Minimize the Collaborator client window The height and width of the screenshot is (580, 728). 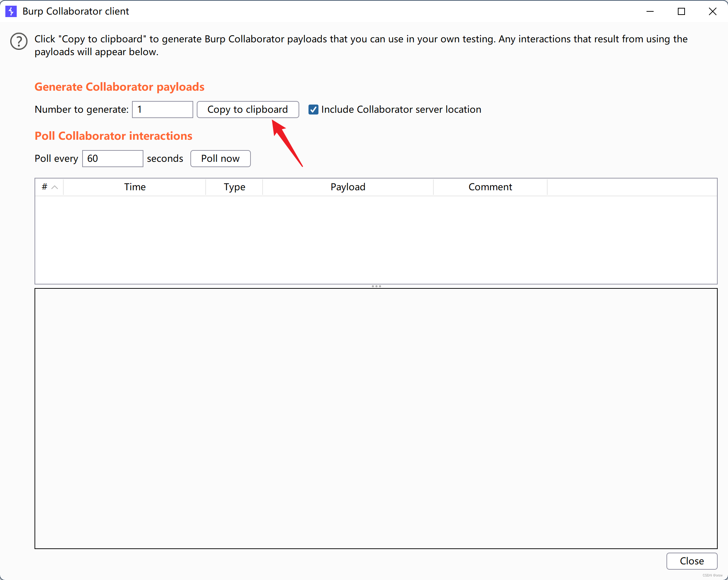(650, 11)
